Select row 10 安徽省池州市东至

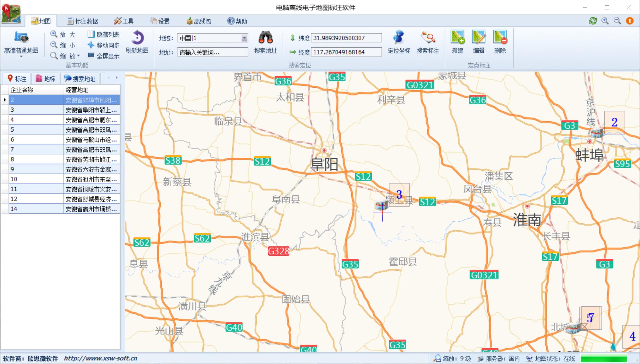pos(64,179)
